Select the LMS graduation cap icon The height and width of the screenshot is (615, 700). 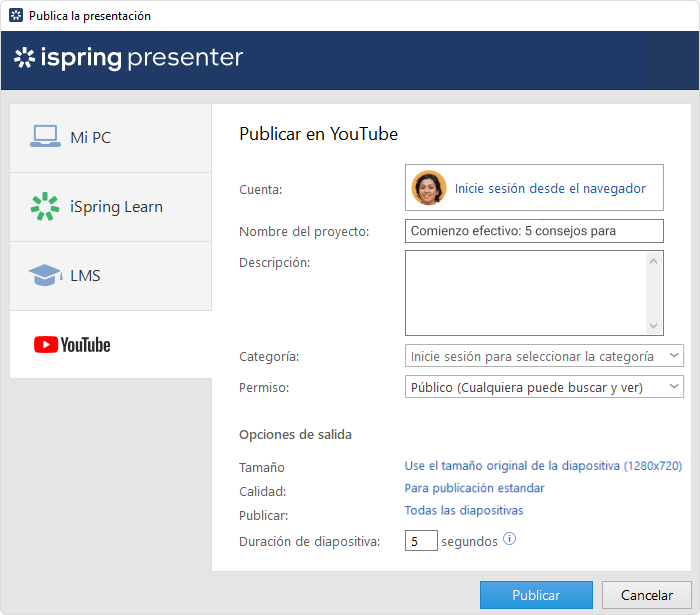(x=45, y=275)
